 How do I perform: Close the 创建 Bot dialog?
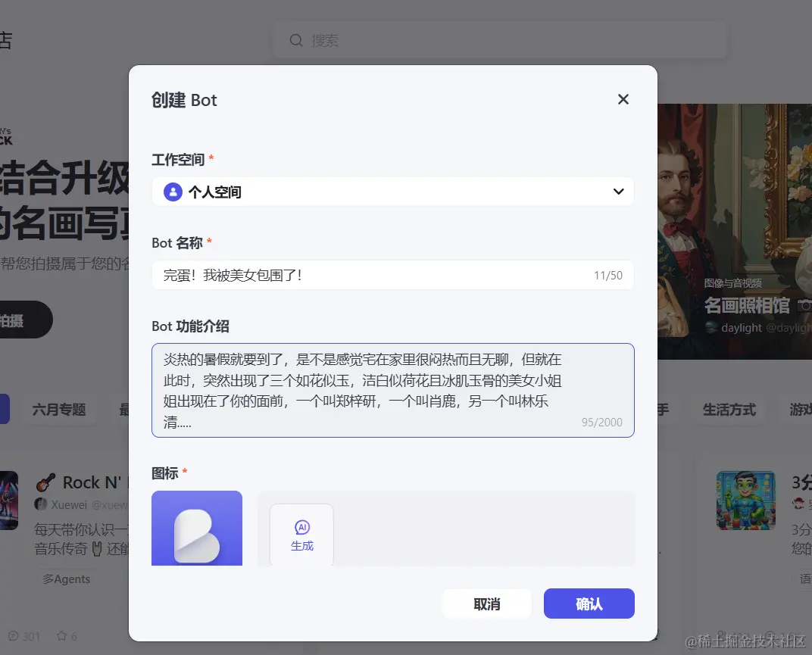point(623,99)
